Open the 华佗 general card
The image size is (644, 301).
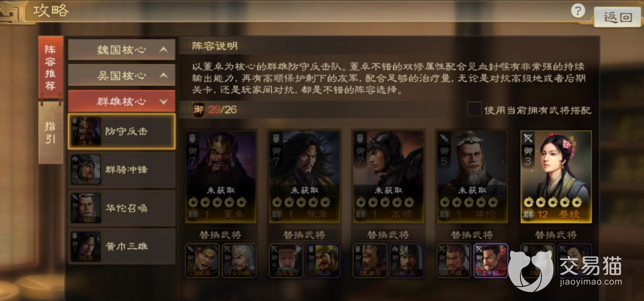coord(472,177)
